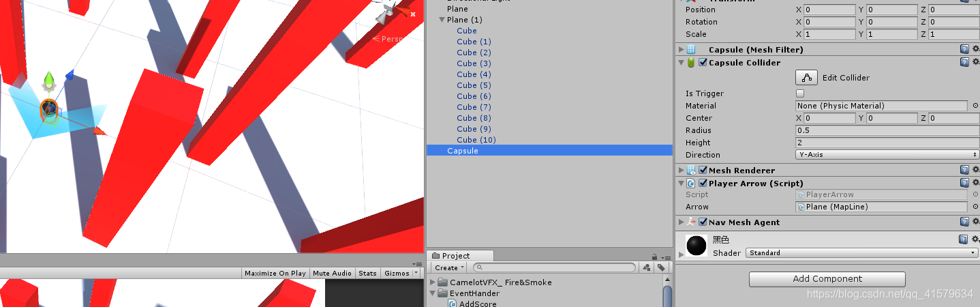Image resolution: width=980 pixels, height=307 pixels.
Task: Open Capsule Collider help icon
Action: point(964,62)
